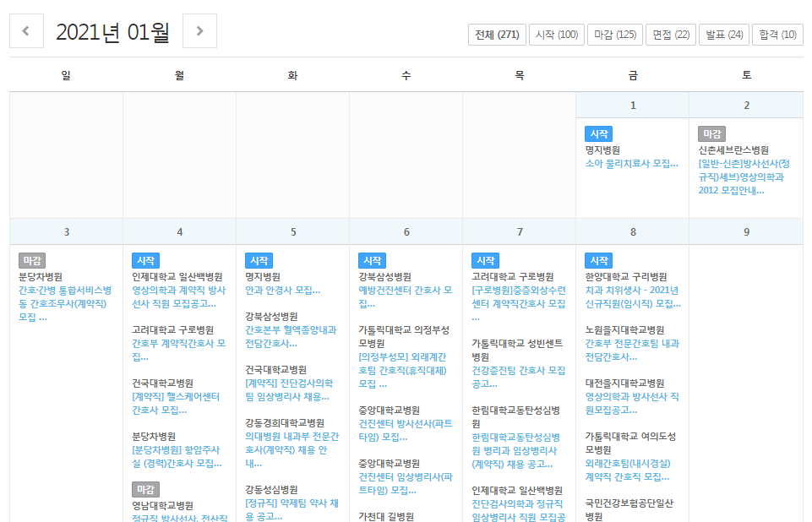This screenshot has width=812, height=522.
Task: Select the 마감 (125) filter tab
Action: point(615,35)
